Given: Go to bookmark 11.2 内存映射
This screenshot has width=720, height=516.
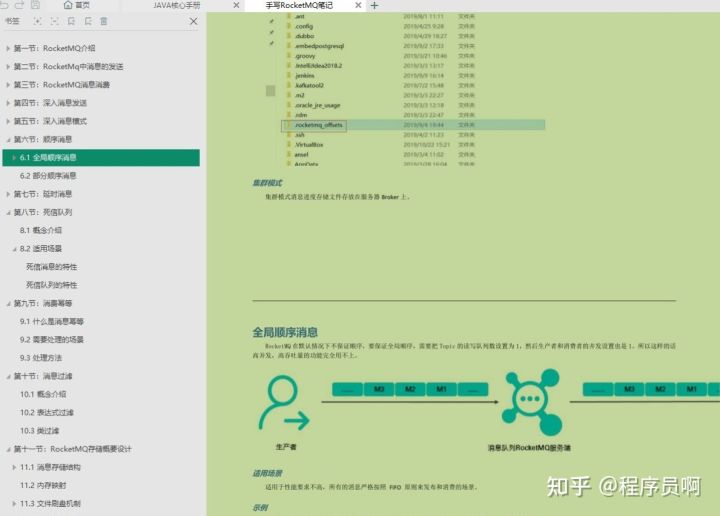Looking at the screenshot, I should click(x=43, y=485).
